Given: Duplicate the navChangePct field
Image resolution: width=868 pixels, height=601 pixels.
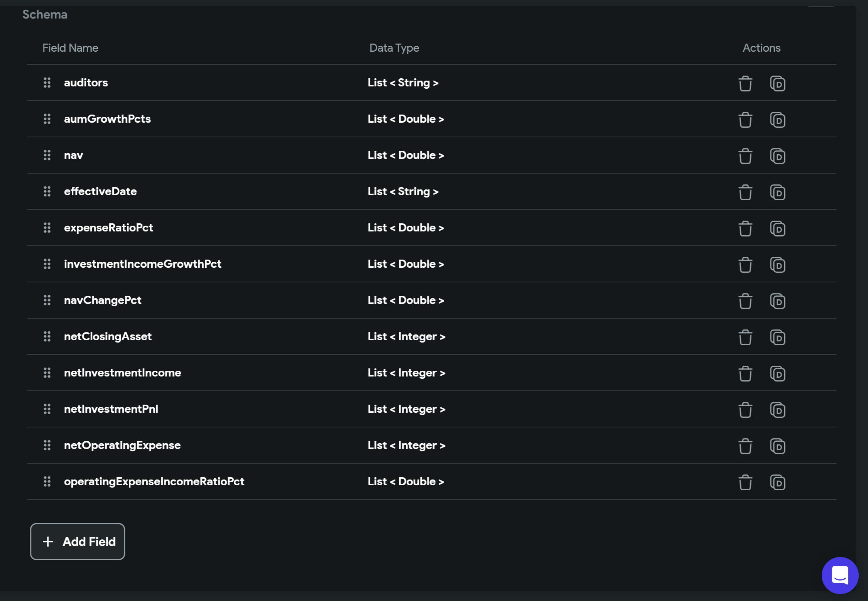Looking at the screenshot, I should [x=777, y=301].
